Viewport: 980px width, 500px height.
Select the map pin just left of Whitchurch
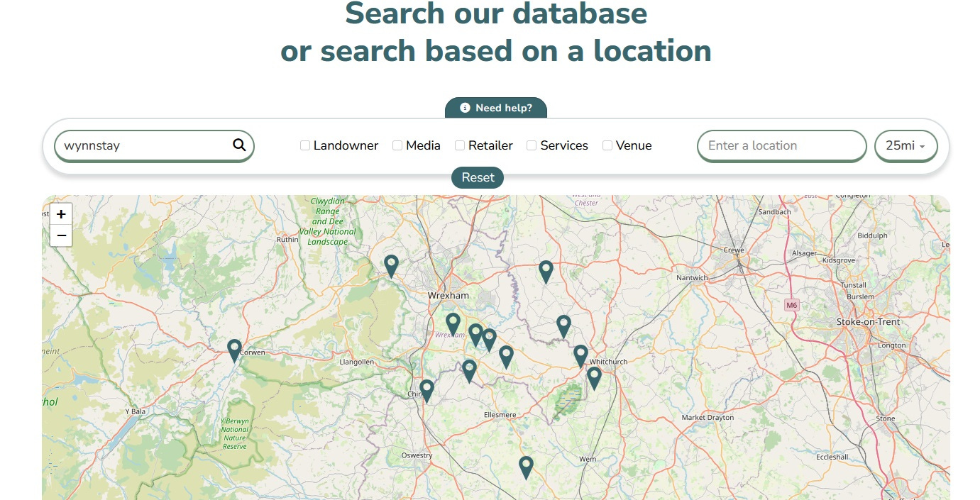point(580,356)
